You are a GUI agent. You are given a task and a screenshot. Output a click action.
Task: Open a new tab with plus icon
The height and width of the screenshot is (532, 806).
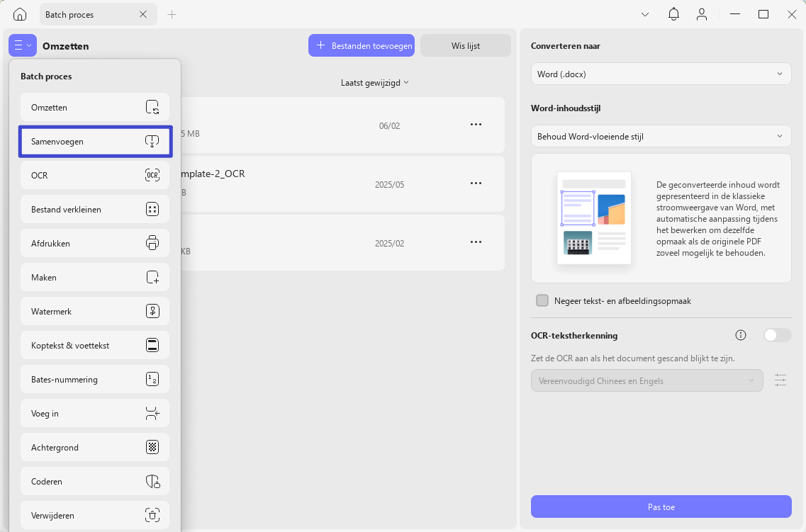[172, 14]
